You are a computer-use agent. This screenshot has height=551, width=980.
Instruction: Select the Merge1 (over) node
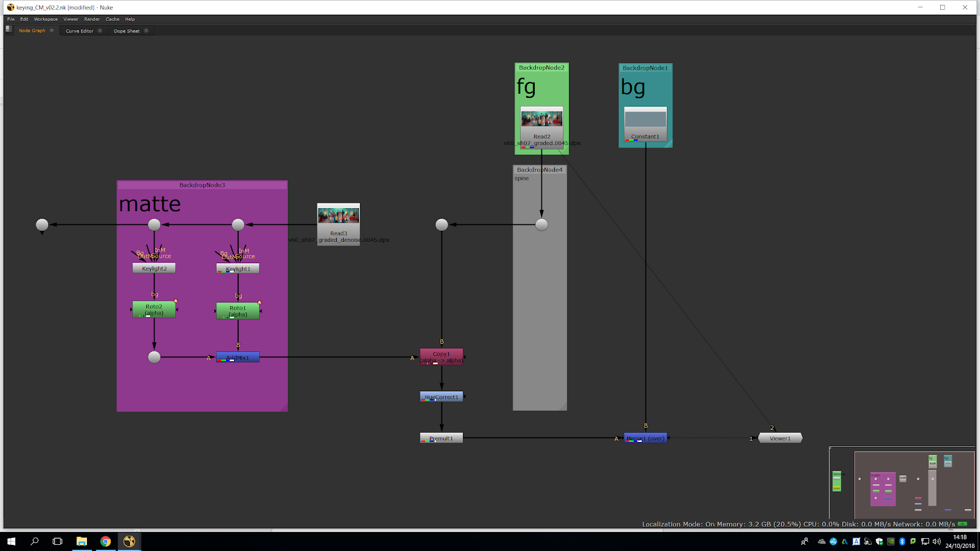point(646,438)
